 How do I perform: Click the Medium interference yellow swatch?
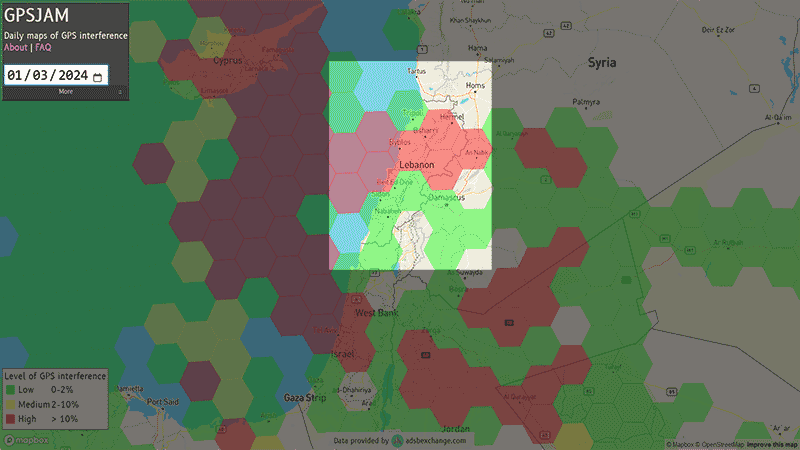10,402
